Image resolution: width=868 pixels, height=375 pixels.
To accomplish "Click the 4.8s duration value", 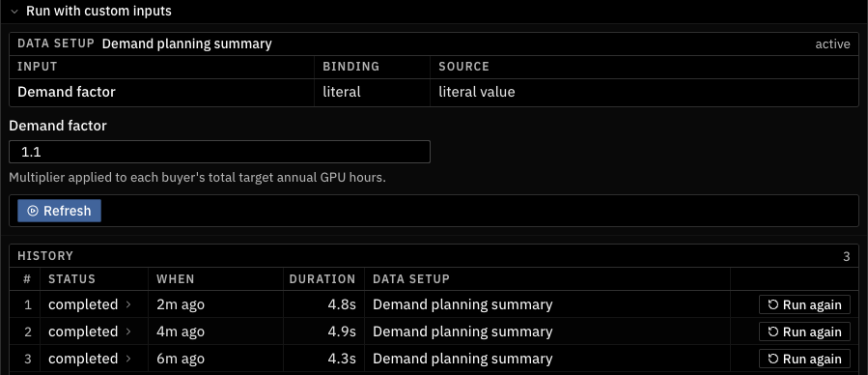I will [342, 304].
